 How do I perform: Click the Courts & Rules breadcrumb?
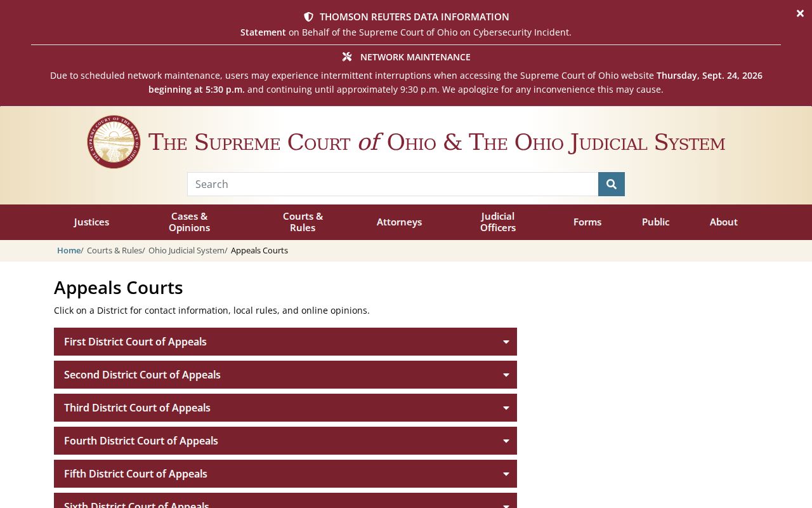(x=114, y=251)
